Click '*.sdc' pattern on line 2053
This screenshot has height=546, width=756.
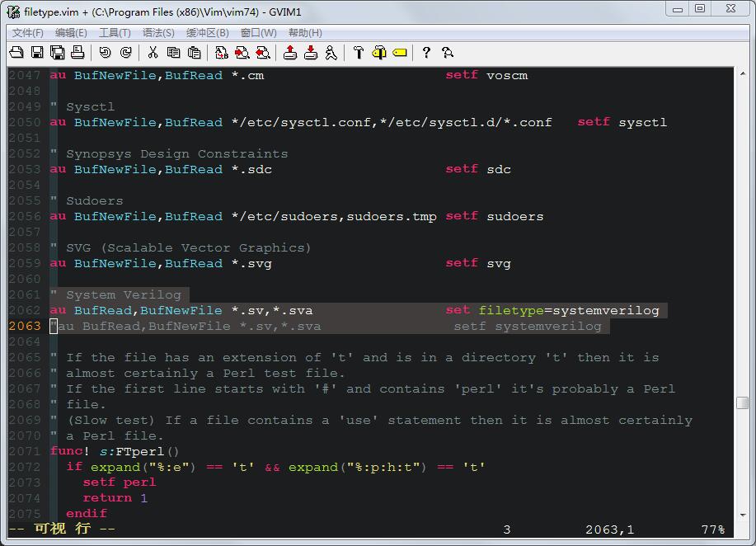[251, 169]
